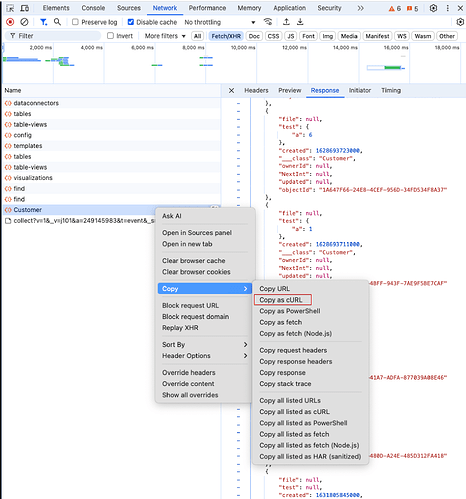Open the No throttling dropdown

pyautogui.click(x=220, y=22)
